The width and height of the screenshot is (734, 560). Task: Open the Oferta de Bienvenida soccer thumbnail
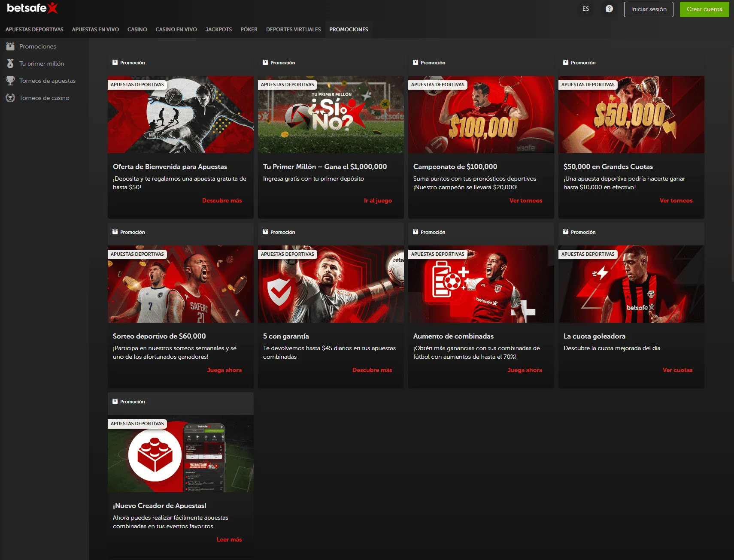181,115
